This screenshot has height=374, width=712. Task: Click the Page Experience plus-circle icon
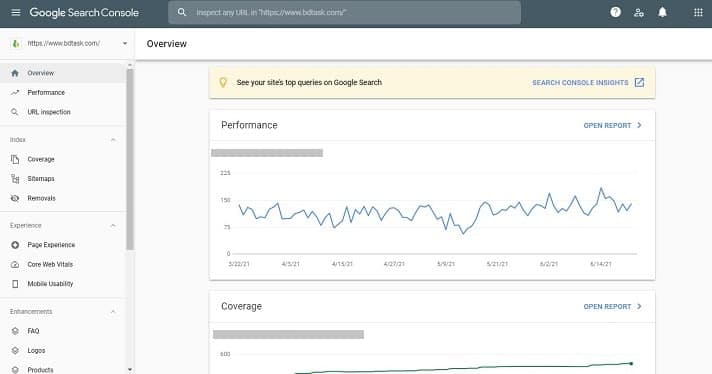pyautogui.click(x=15, y=245)
